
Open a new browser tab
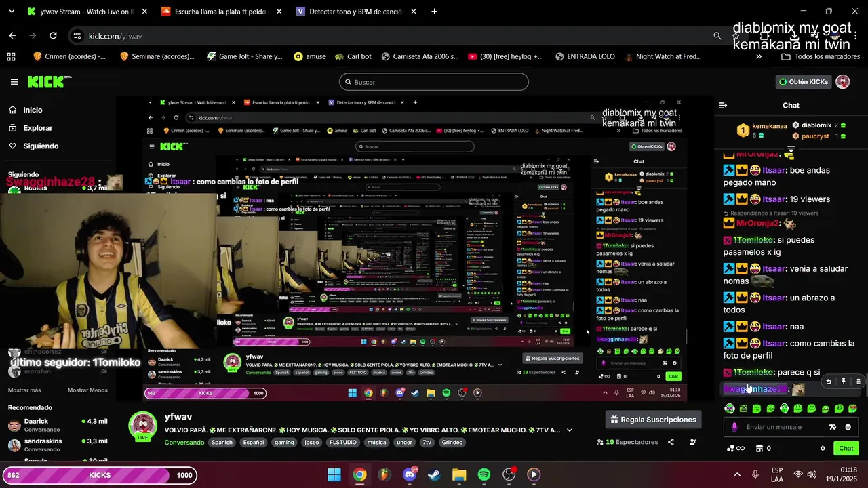434,12
